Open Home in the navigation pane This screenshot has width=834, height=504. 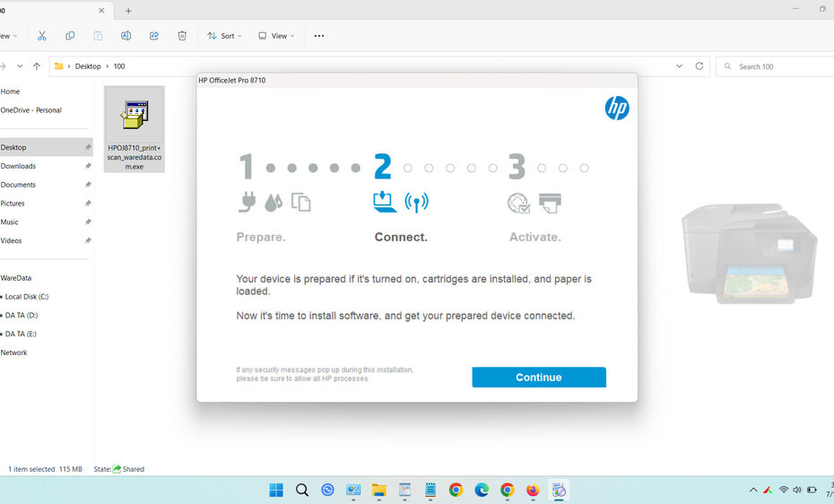tap(10, 91)
